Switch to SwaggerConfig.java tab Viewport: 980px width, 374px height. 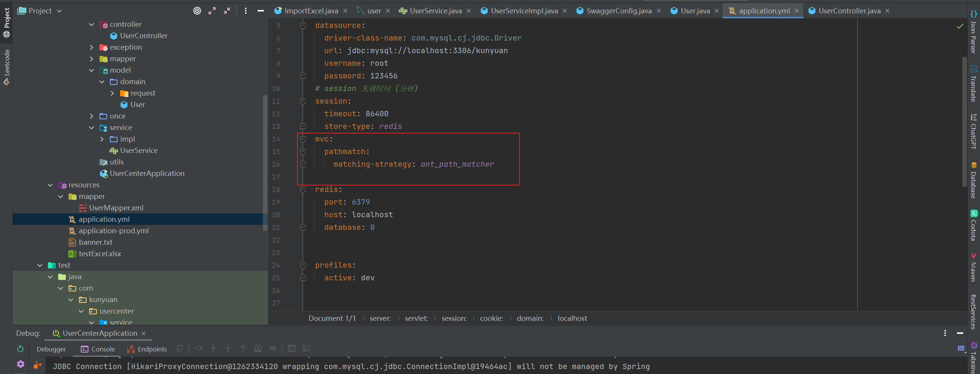pyautogui.click(x=619, y=11)
